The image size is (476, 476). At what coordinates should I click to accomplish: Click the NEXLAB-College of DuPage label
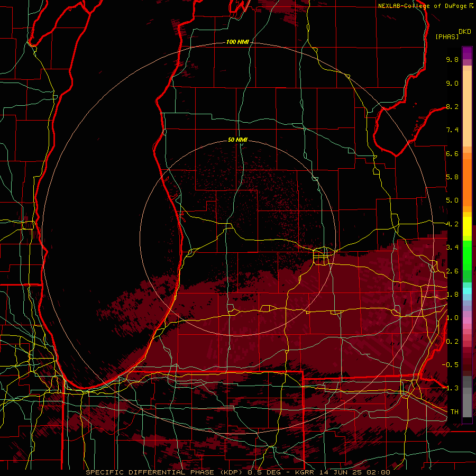(423, 6)
